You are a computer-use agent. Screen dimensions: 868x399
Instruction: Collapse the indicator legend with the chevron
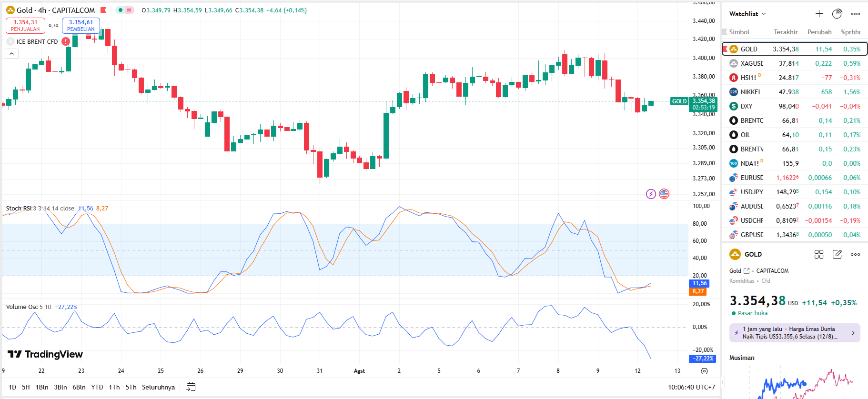(x=12, y=54)
